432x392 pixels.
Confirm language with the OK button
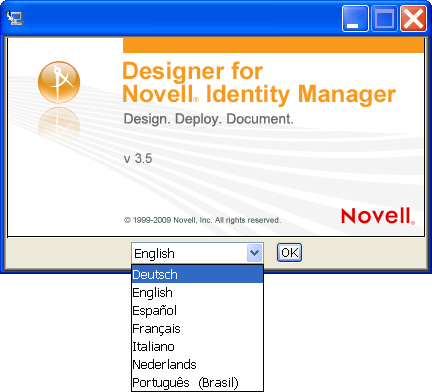coord(289,253)
